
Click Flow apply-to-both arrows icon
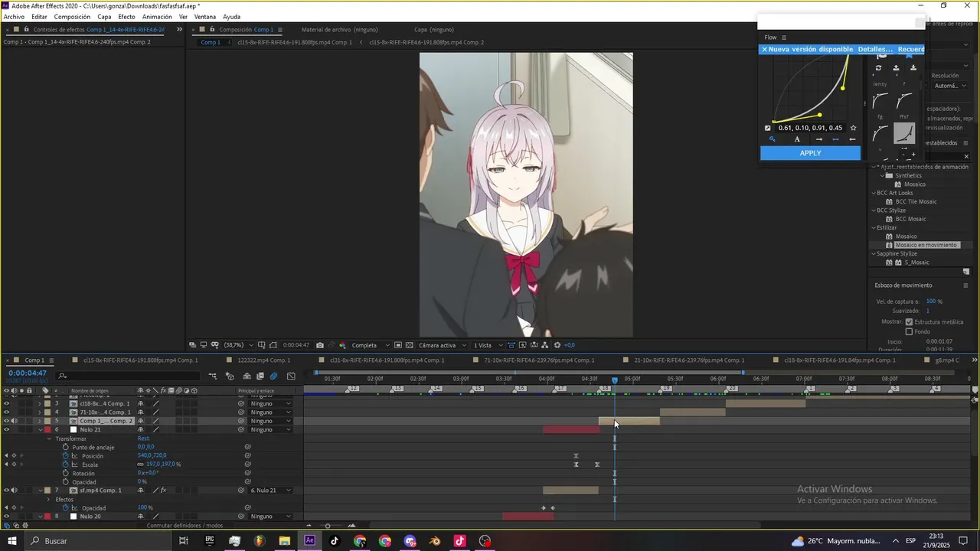coord(835,139)
